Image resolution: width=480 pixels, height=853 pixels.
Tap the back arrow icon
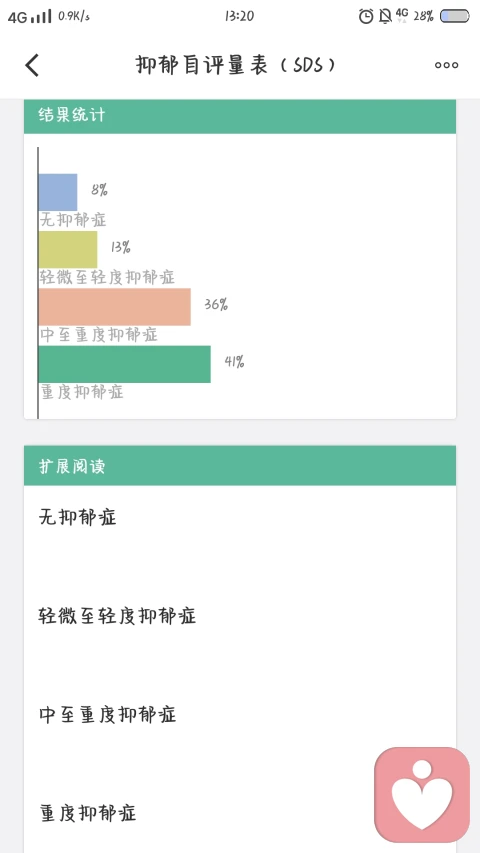tap(32, 65)
